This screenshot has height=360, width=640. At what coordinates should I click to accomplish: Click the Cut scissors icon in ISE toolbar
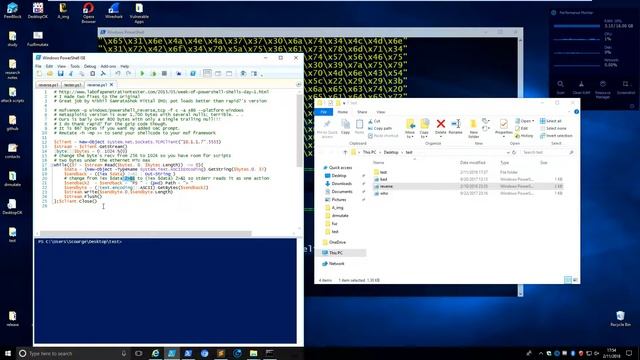pyautogui.click(x=71, y=73)
